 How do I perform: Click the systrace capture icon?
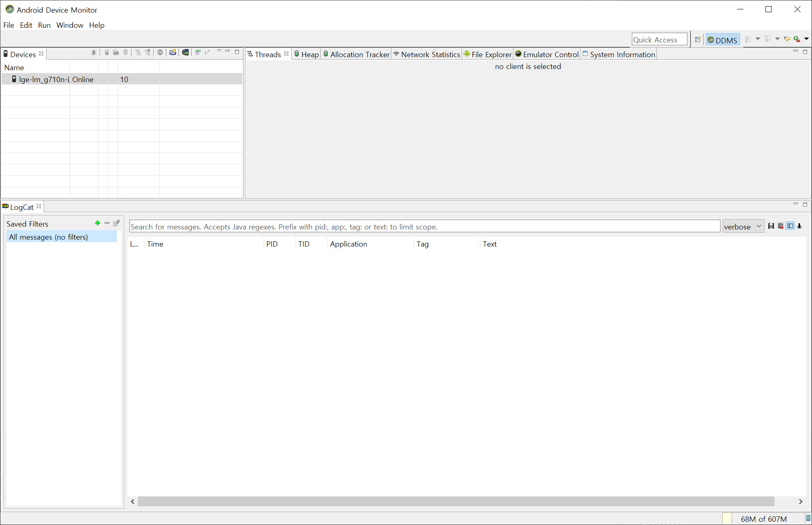click(198, 53)
